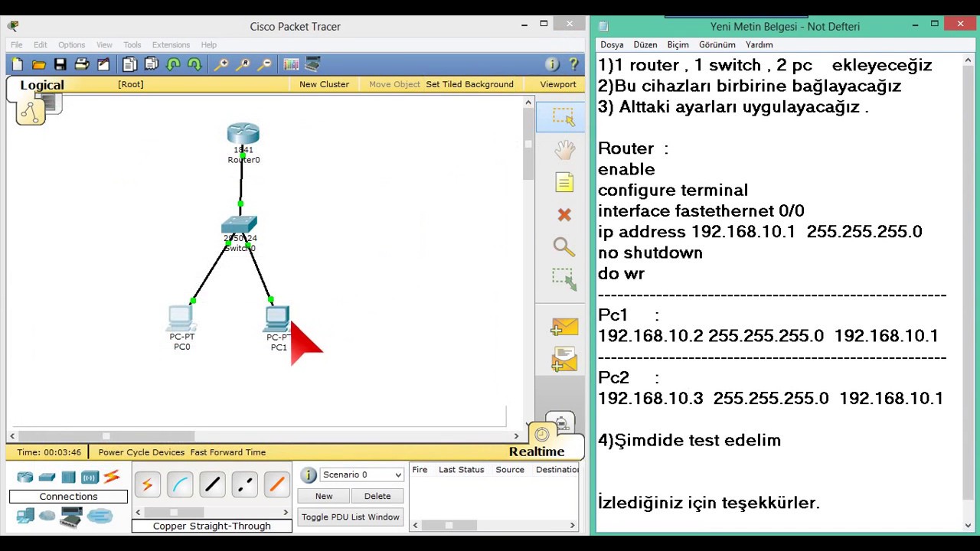Click Toggle PDU List Window button
Image resolution: width=980 pixels, height=551 pixels.
click(351, 517)
